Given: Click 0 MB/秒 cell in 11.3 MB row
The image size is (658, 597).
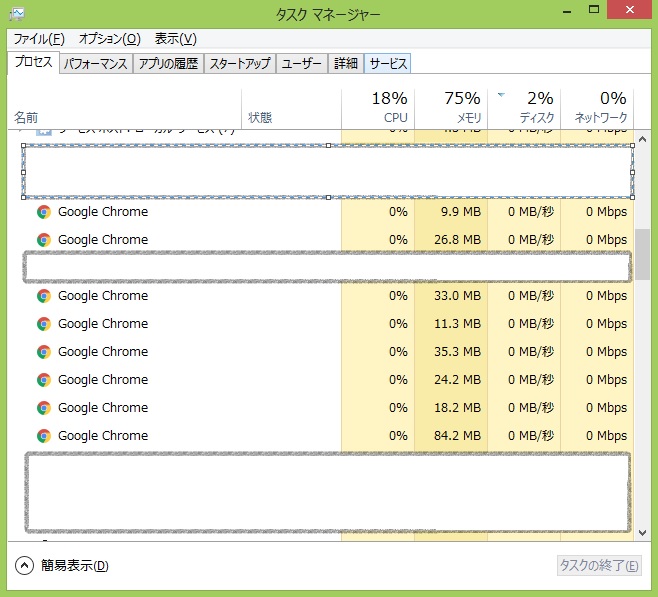Looking at the screenshot, I should point(524,324).
